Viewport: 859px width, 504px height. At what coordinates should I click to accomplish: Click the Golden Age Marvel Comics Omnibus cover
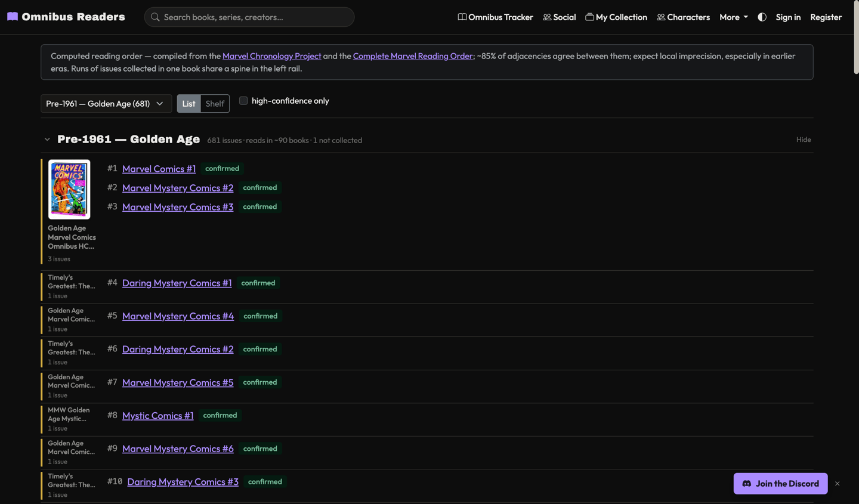point(69,189)
